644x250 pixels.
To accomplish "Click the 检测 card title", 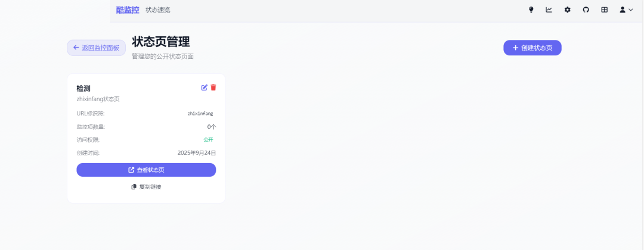I will pyautogui.click(x=83, y=88).
